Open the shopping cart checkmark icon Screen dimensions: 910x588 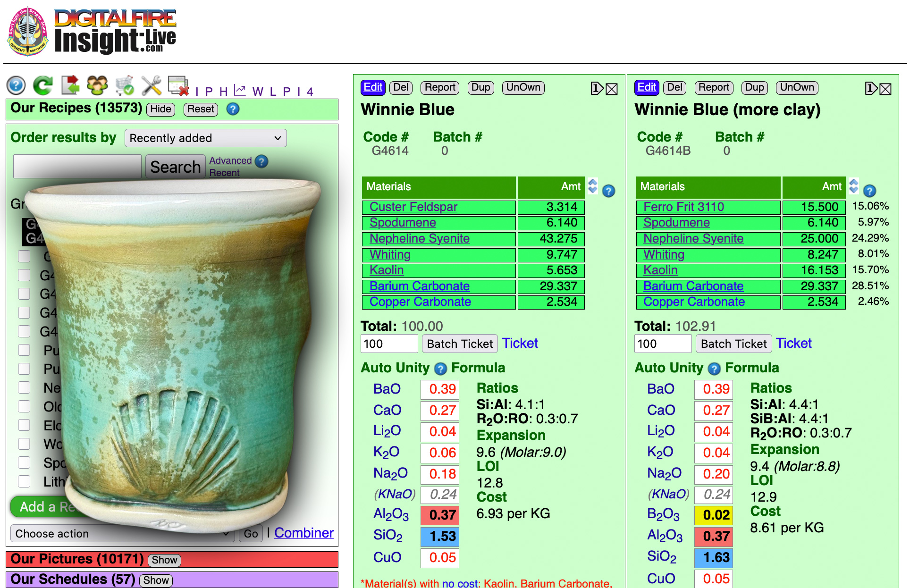[x=125, y=85]
